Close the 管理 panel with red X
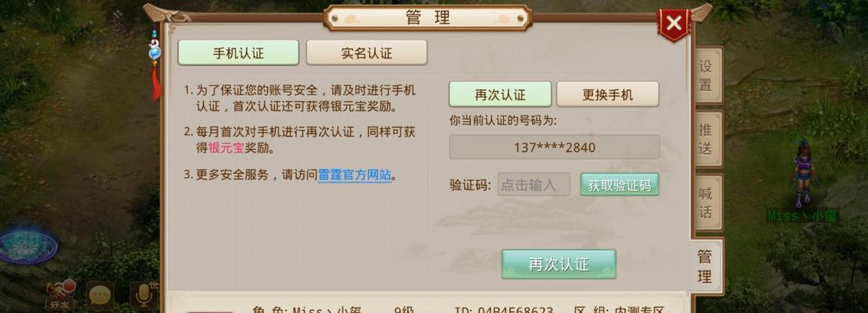868x313 pixels. tap(673, 23)
